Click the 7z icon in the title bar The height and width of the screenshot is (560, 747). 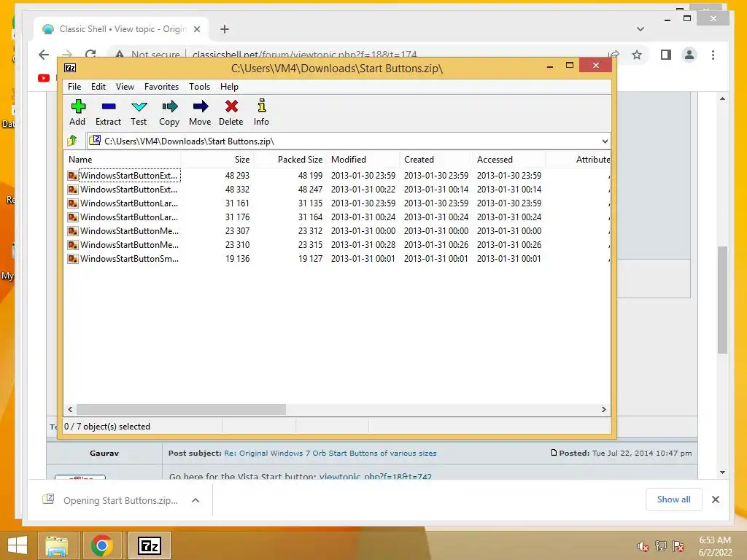70,68
